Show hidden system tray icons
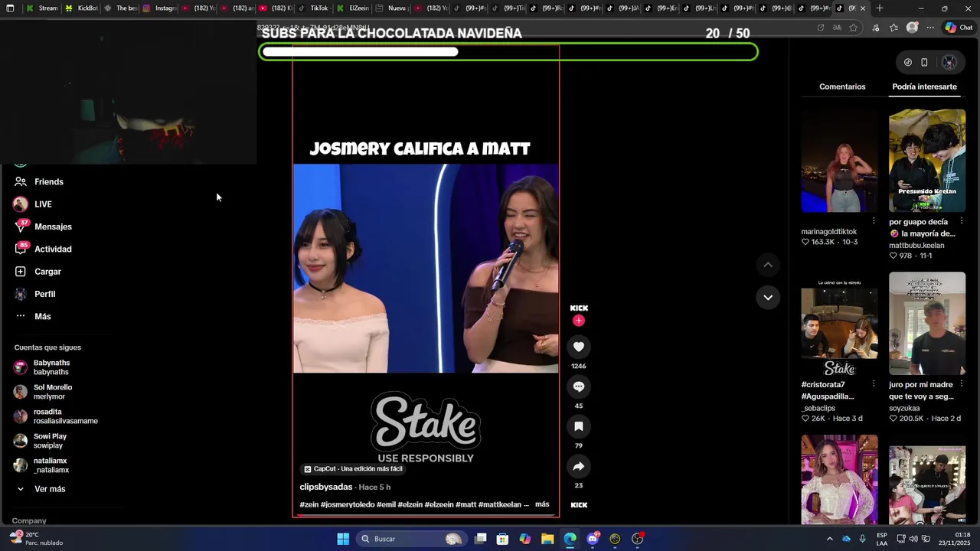 (x=829, y=539)
